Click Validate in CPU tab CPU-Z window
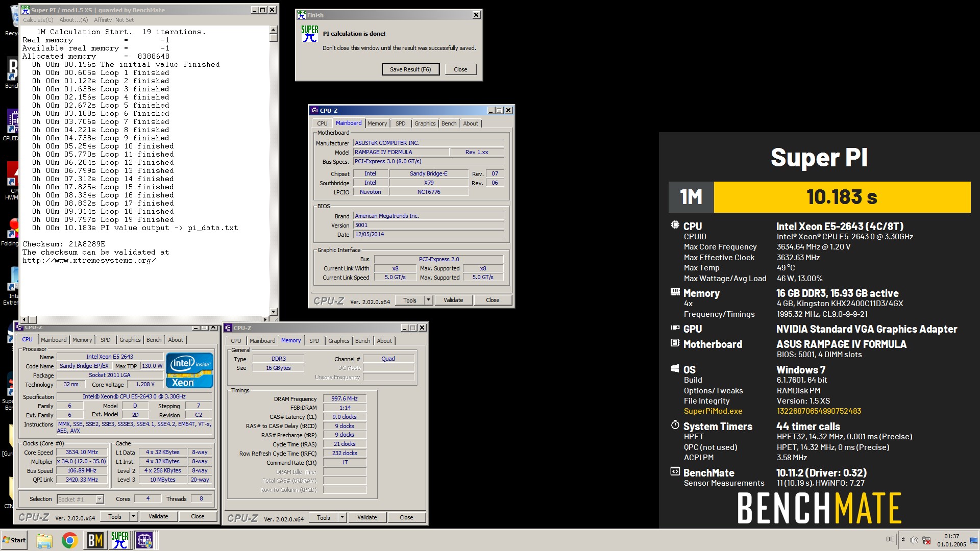Image resolution: width=980 pixels, height=551 pixels. point(158,516)
